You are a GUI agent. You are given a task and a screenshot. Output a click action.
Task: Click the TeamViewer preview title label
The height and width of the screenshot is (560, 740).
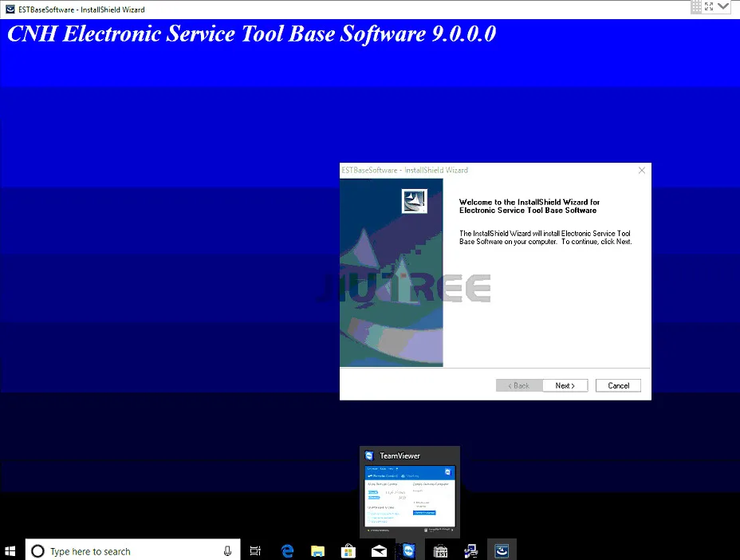[400, 455]
